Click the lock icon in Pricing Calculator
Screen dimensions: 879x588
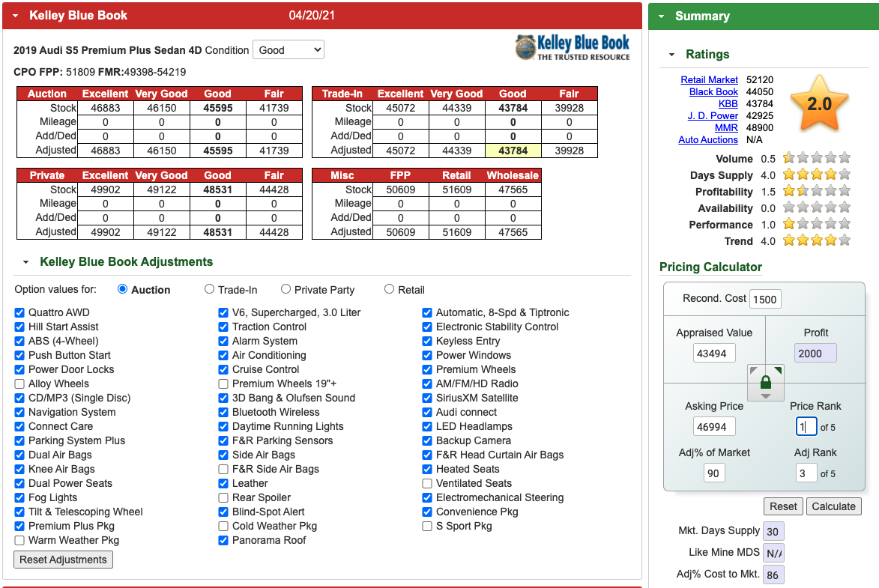[x=765, y=383]
